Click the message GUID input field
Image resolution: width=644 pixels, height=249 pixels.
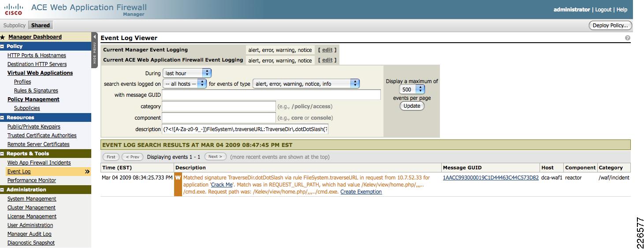pyautogui.click(x=271, y=95)
